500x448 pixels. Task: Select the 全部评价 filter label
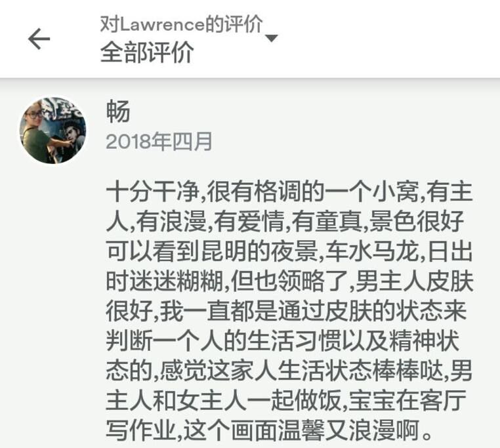coord(147,52)
